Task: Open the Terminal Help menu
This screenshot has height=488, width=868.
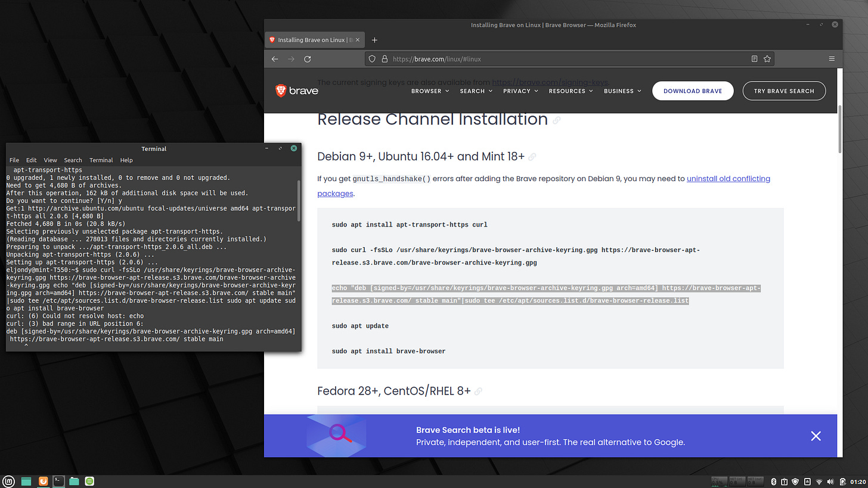Action: tap(126, 160)
